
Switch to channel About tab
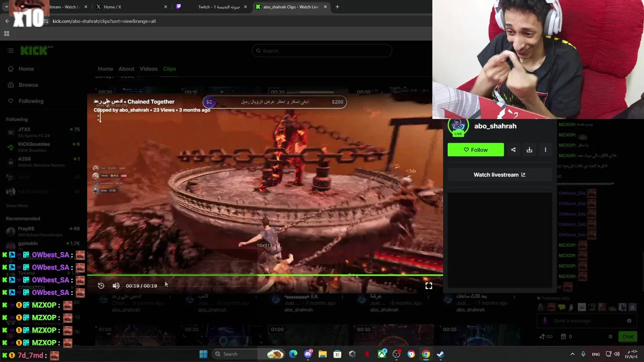[x=126, y=69]
